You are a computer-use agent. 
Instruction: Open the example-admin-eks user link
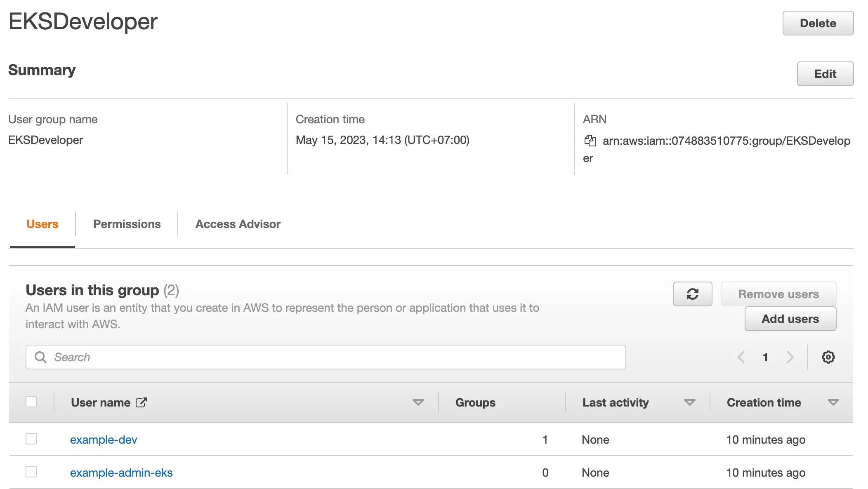pos(121,473)
